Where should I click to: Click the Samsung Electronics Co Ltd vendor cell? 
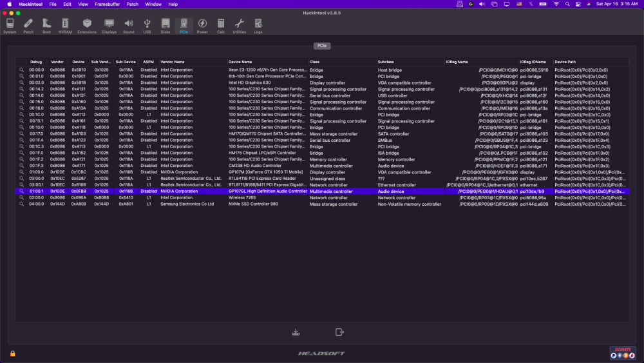187,204
